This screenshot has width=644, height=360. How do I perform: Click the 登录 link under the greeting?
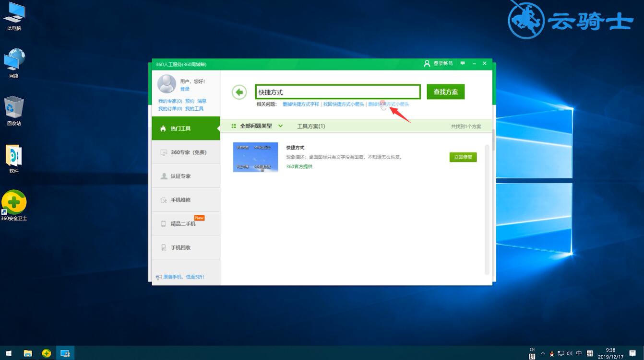[x=185, y=89]
